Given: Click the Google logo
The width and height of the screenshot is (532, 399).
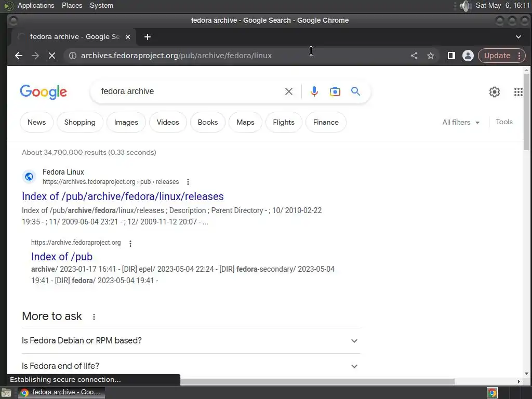Looking at the screenshot, I should click(44, 92).
